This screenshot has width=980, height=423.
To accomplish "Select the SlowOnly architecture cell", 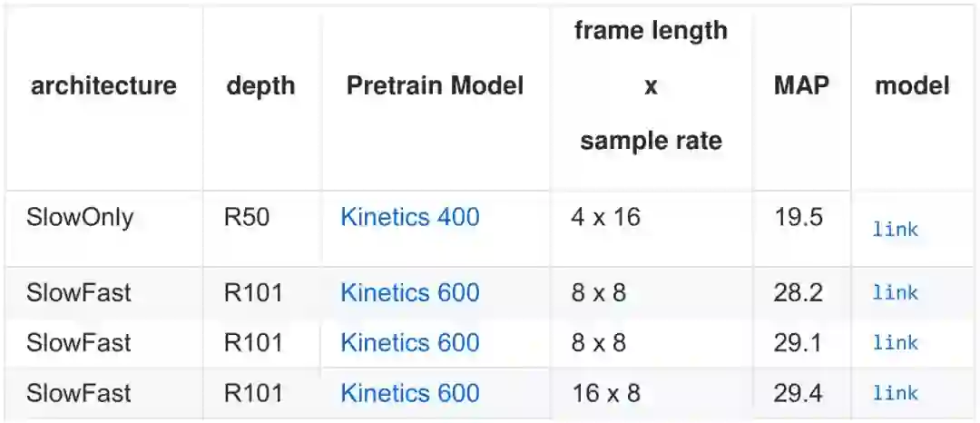I will click(x=80, y=218).
